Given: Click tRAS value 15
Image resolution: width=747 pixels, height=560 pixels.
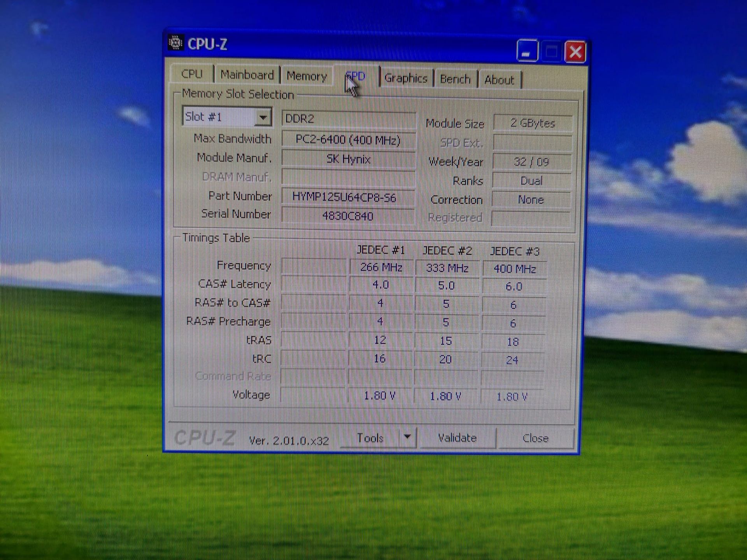Looking at the screenshot, I should 446,341.
